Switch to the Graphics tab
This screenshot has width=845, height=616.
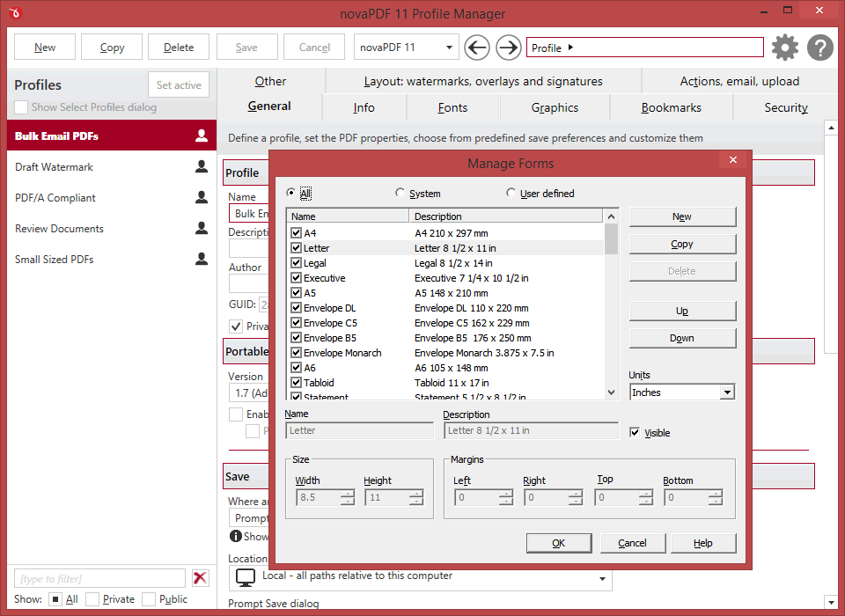(555, 107)
